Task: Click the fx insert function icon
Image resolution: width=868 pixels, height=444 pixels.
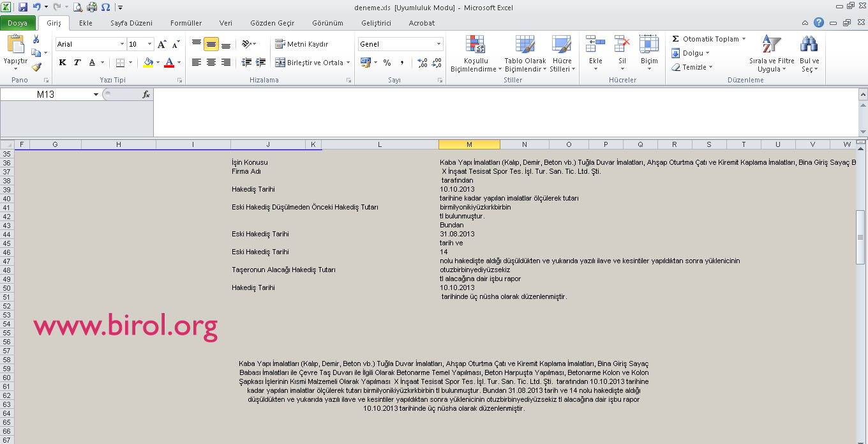Action: tap(146, 95)
